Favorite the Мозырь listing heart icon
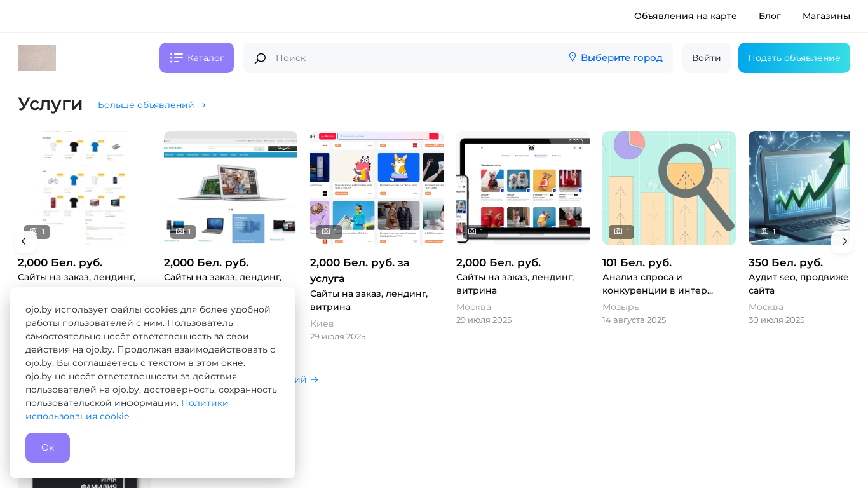868x488 pixels. [x=722, y=146]
